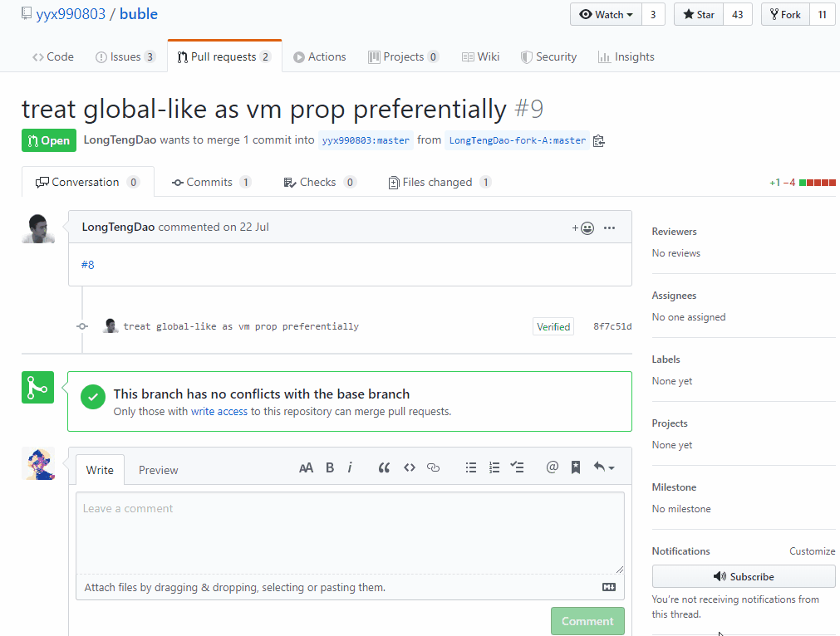Viewport: 840px width, 636px height.
Task: Click the Labels sidebar heading
Action: pyautogui.click(x=666, y=360)
